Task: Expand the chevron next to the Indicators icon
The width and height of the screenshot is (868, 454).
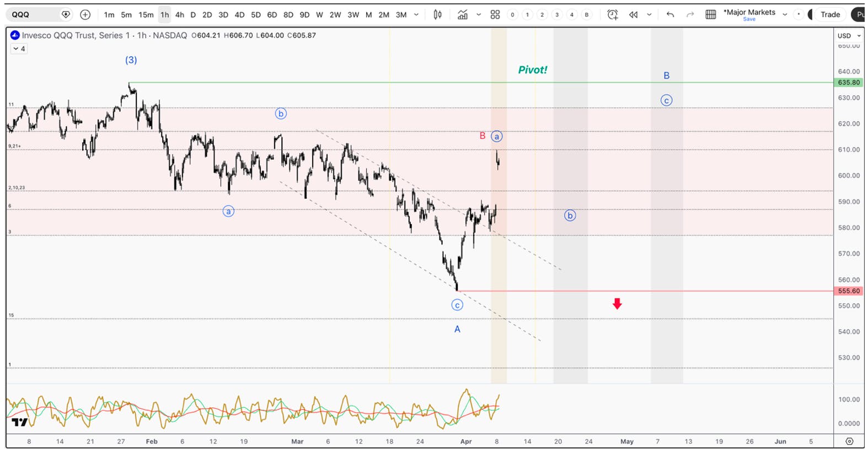Action: (479, 15)
